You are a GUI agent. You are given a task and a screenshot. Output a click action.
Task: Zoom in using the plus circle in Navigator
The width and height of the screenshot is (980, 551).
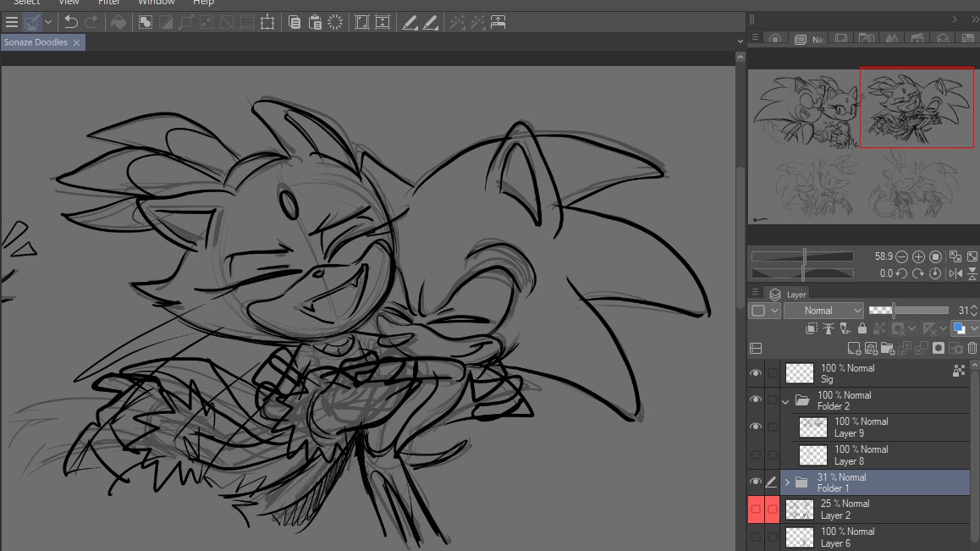tap(918, 256)
